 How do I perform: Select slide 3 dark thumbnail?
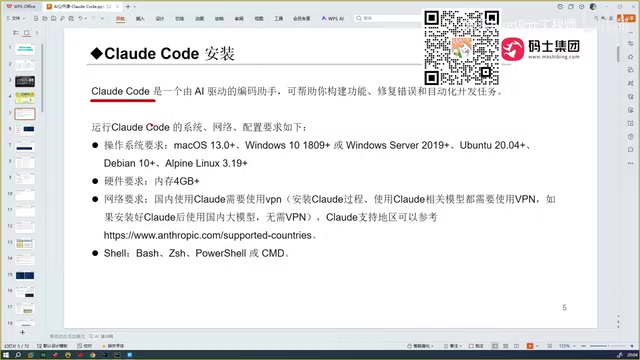coord(25,81)
